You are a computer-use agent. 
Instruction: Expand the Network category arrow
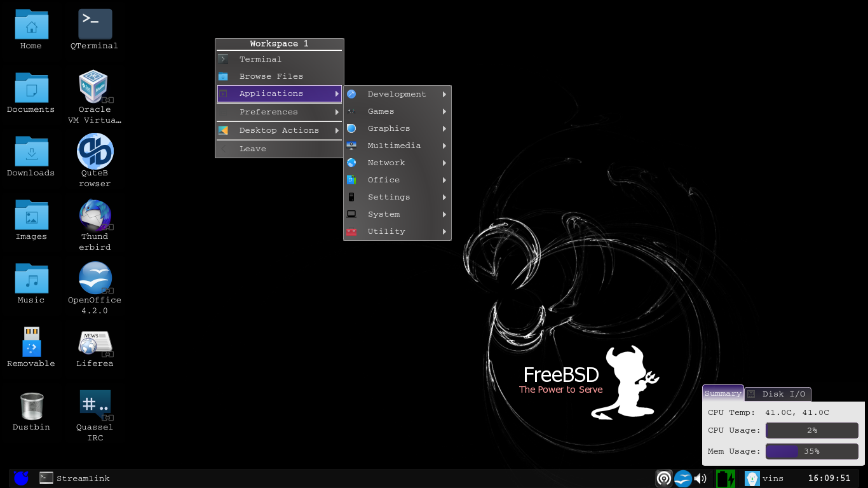click(x=444, y=163)
